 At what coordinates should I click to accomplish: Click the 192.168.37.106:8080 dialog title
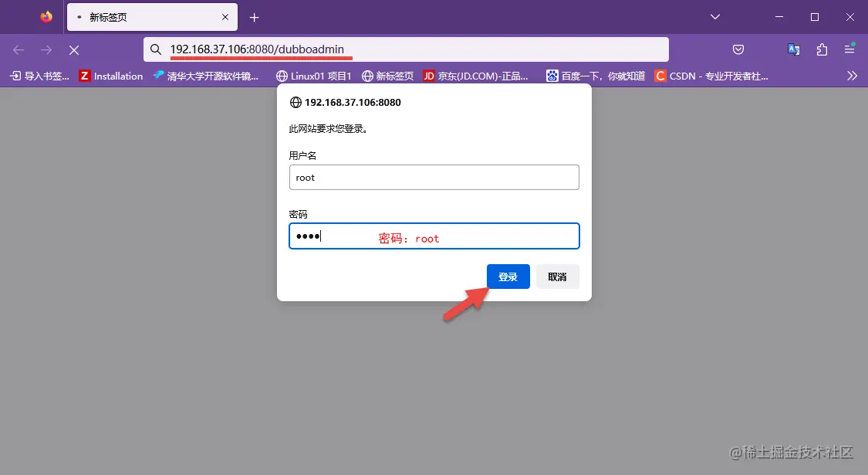(353, 102)
